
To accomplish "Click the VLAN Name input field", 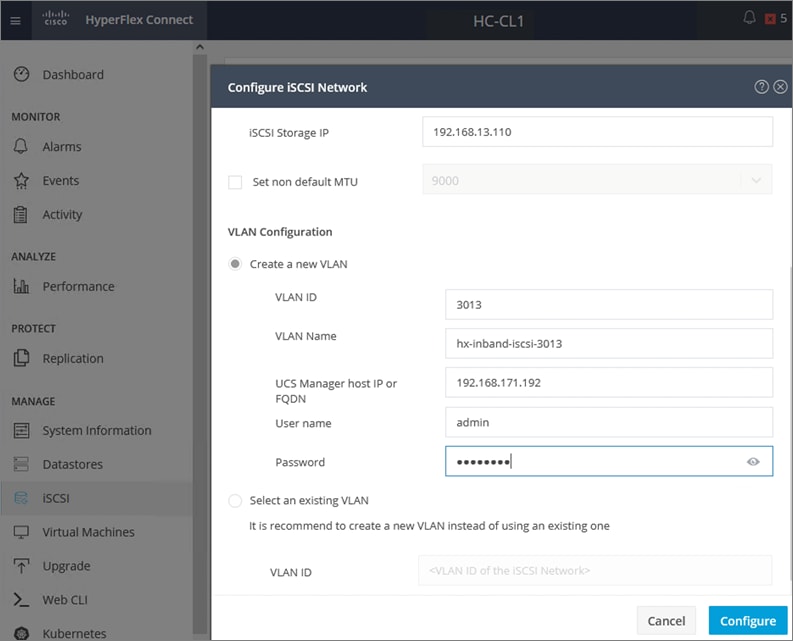I will click(x=609, y=344).
